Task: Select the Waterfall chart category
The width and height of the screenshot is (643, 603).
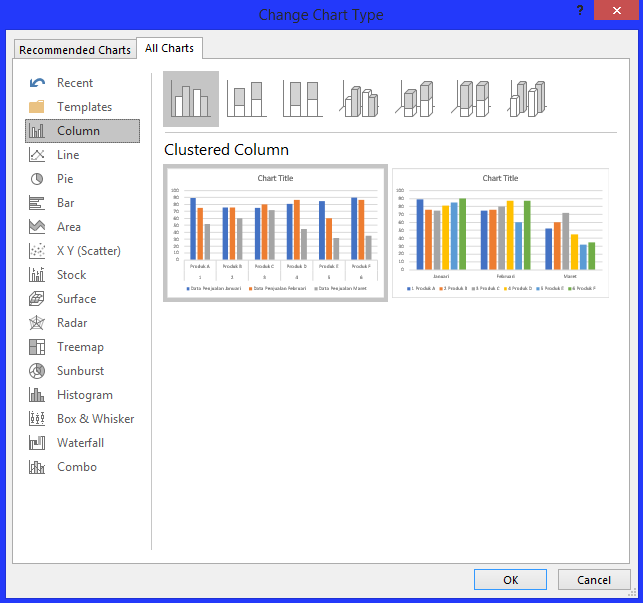Action: (82, 443)
